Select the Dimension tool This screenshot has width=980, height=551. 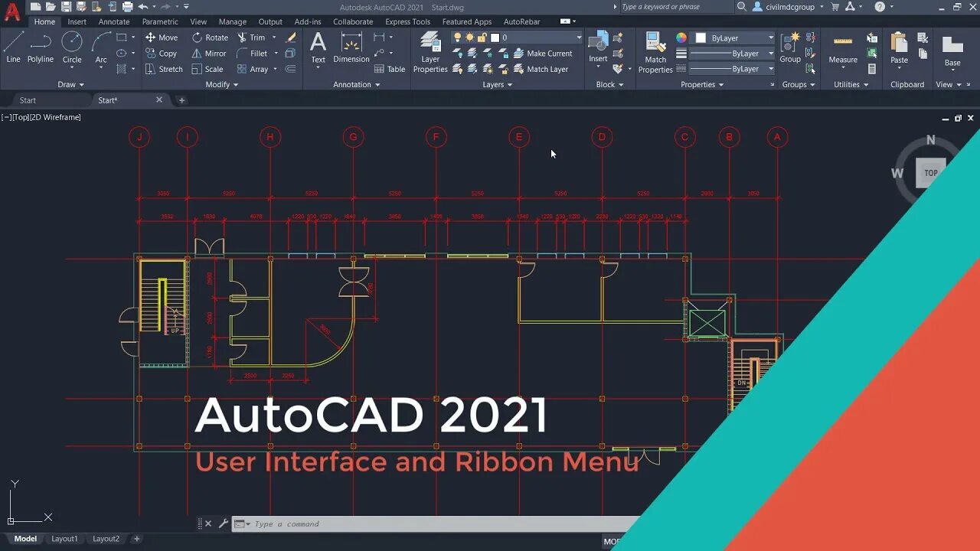coord(351,47)
